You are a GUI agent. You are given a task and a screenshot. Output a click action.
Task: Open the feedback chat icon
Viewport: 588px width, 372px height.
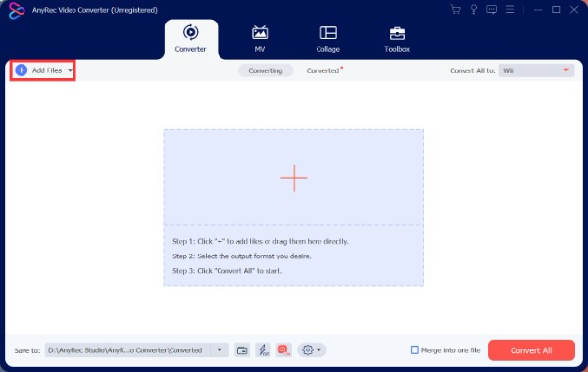492,10
